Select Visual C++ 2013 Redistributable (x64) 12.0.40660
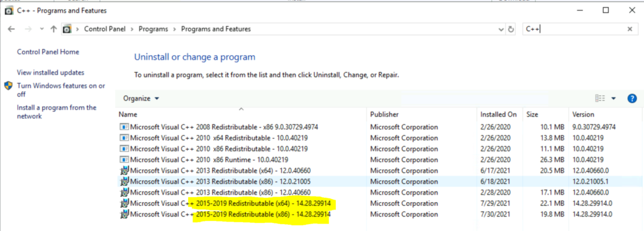This screenshot has height=231, width=644. pos(380,170)
